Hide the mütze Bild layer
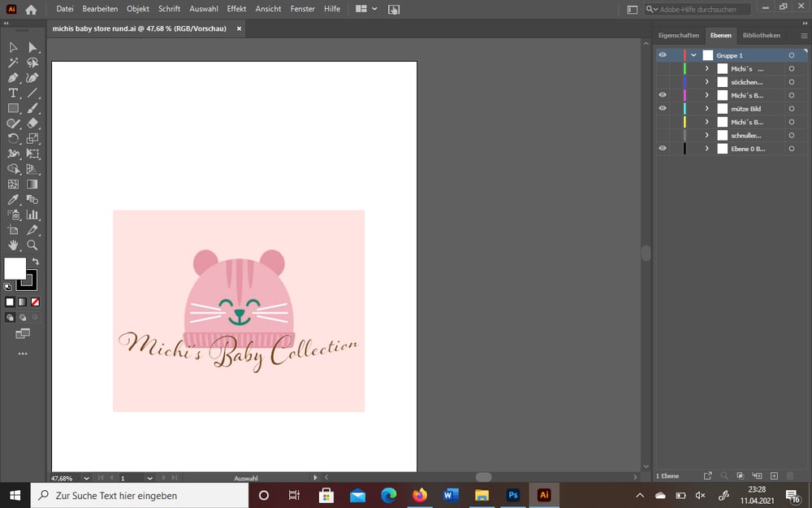Screen dimensions: 812x508 click(x=663, y=108)
